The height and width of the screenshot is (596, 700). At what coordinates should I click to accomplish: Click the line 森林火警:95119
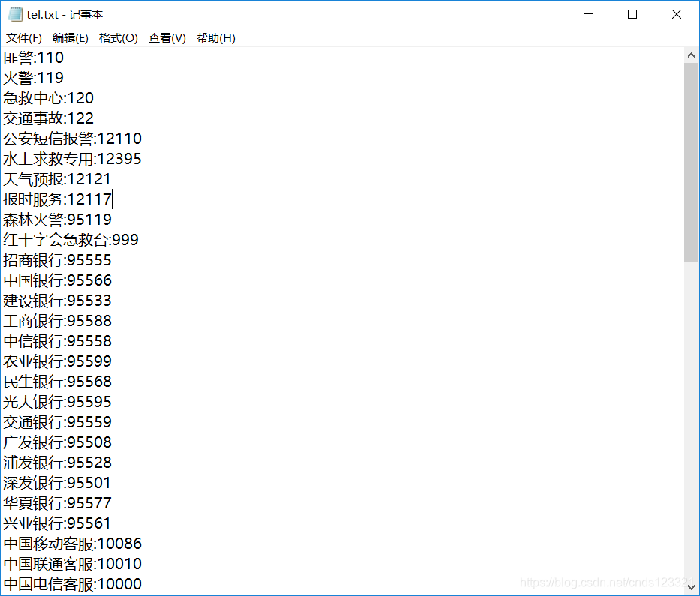pos(57,220)
